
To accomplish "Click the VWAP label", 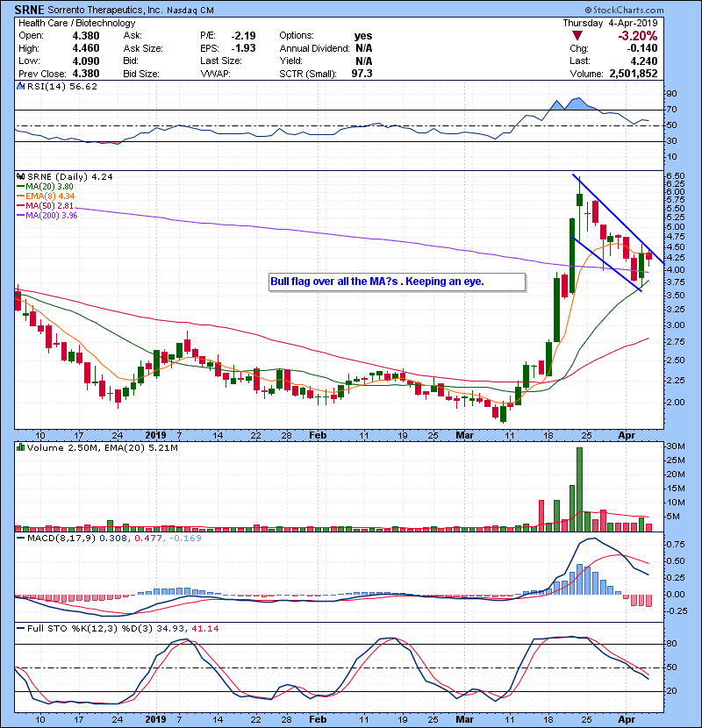I will click(215, 74).
